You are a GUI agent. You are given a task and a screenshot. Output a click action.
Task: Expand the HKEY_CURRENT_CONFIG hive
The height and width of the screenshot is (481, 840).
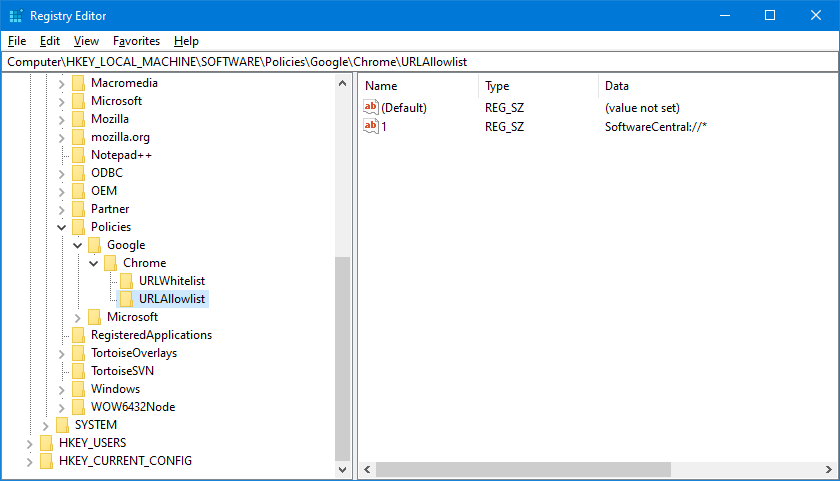[29, 461]
